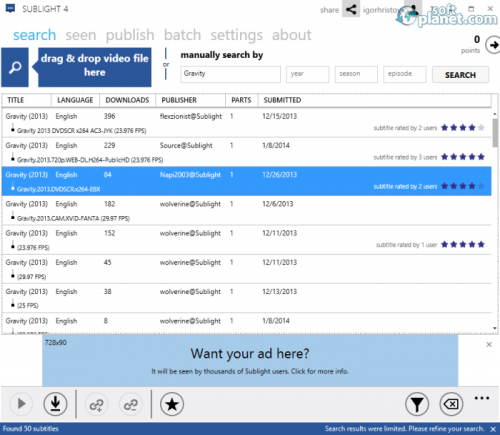Screen dimensions: 500x435
Task: Sort by the LANGUAGE column header
Action: click(75, 100)
